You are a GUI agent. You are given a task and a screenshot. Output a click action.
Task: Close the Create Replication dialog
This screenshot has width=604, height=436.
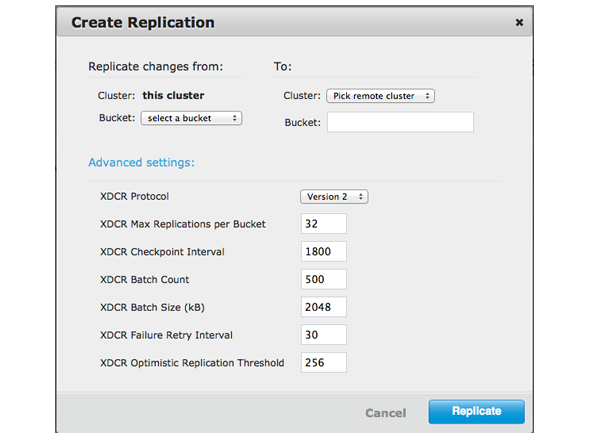coord(519,22)
